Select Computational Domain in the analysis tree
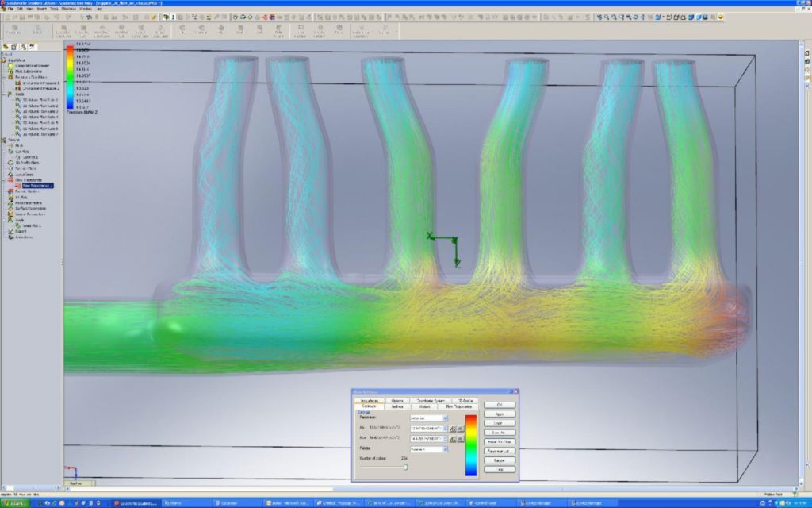 [31, 65]
